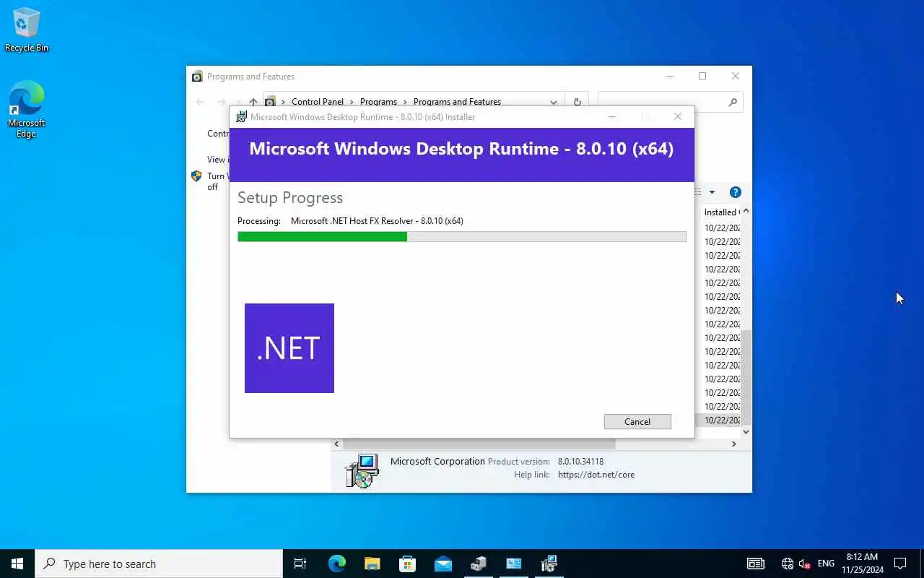Open File Explorer from the taskbar
The image size is (924, 578).
[372, 564]
